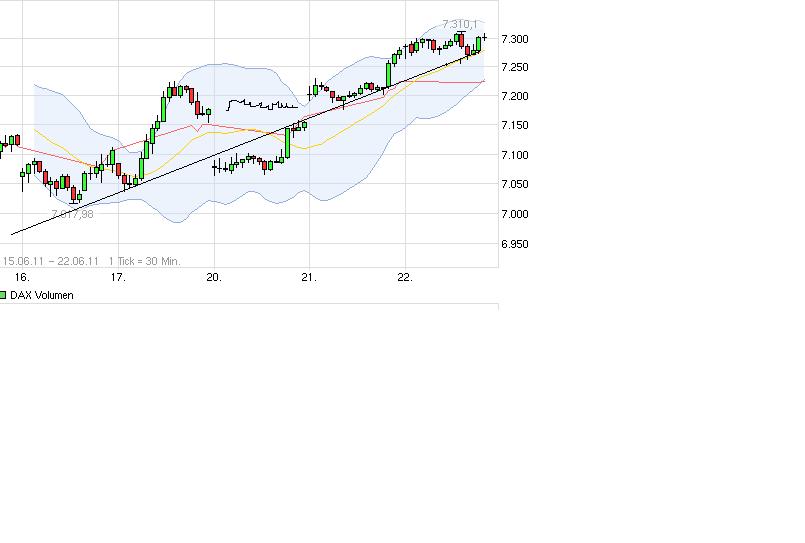805x543 pixels.
Task: Click the green DAX Volumen legend swatch
Action: tap(3, 295)
